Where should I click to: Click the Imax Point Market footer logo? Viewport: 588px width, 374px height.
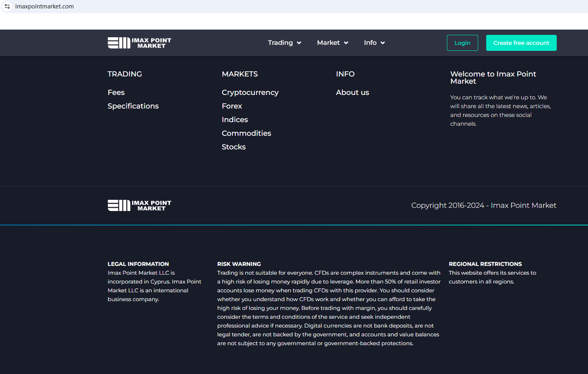click(139, 205)
